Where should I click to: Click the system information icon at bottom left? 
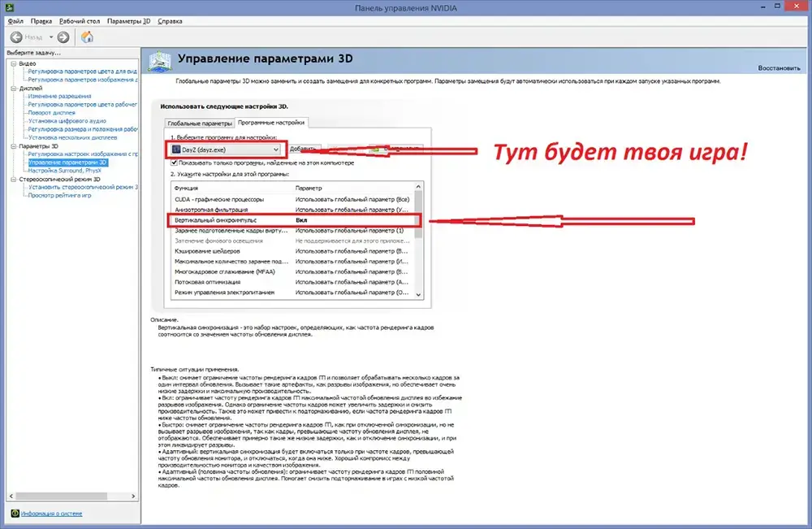15,514
